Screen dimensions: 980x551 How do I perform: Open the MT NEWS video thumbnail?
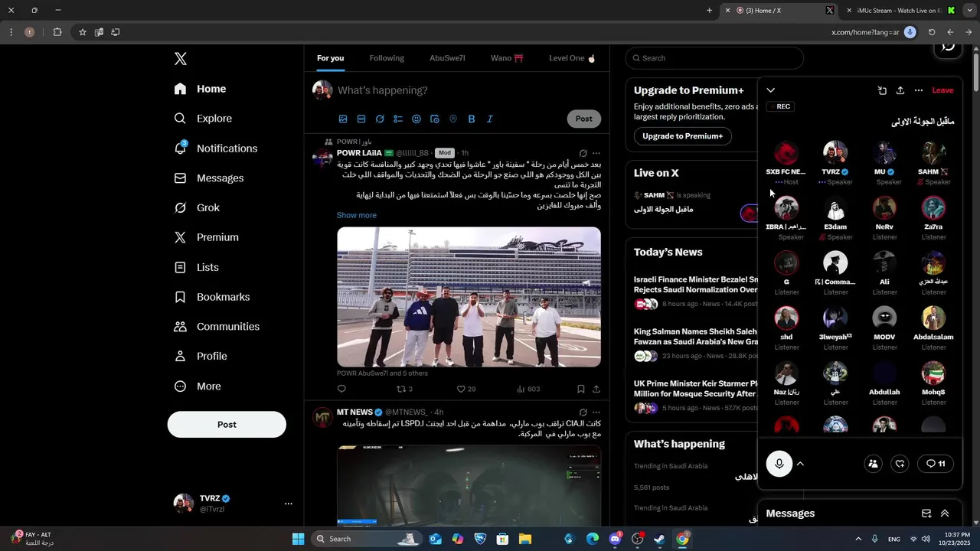(x=469, y=486)
